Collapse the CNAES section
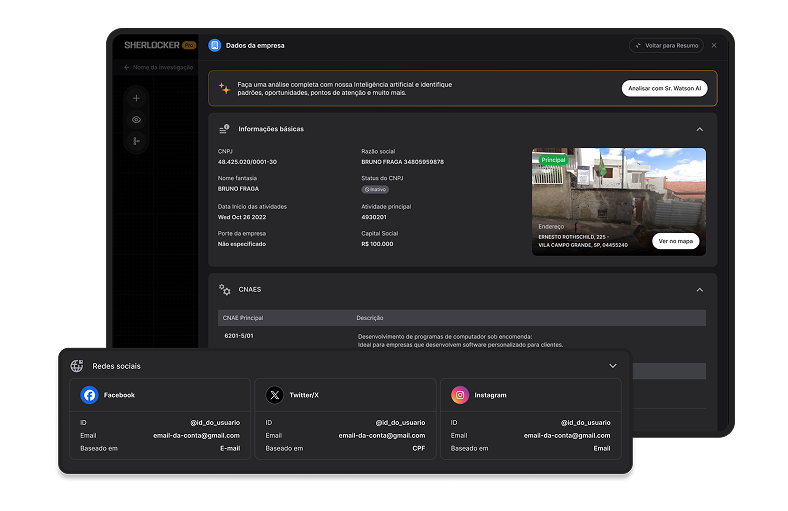788x511 pixels. point(699,289)
